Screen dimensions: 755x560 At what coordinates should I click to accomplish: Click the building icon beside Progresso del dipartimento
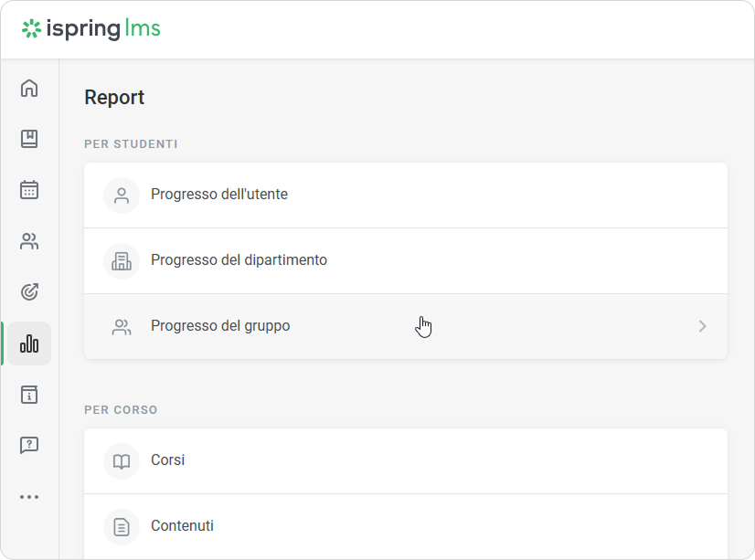tap(122, 261)
